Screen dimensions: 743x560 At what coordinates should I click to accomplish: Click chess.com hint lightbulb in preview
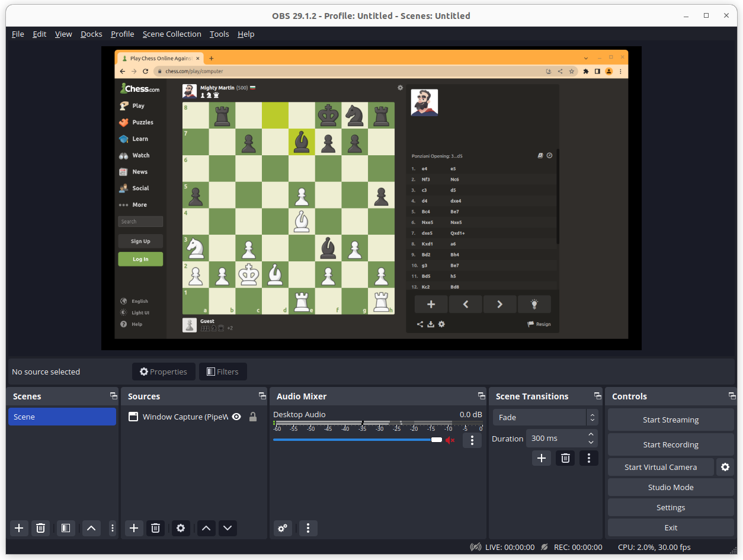coord(534,304)
